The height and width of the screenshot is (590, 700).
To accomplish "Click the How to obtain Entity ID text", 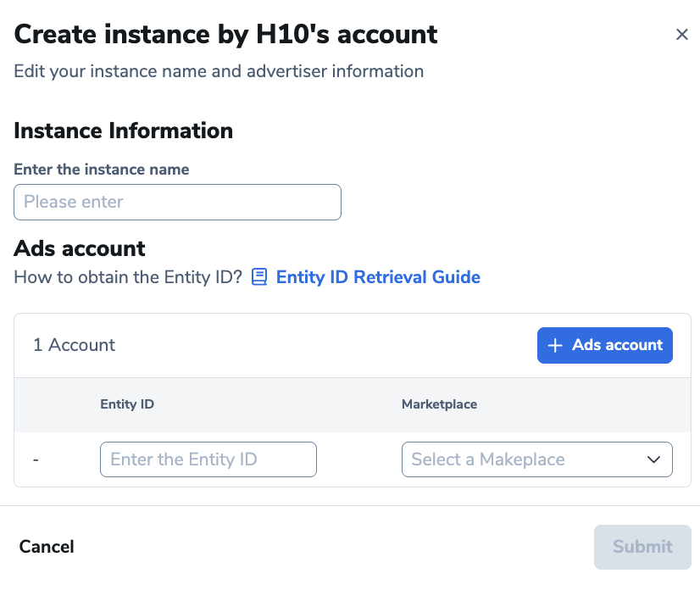I will tap(128, 277).
